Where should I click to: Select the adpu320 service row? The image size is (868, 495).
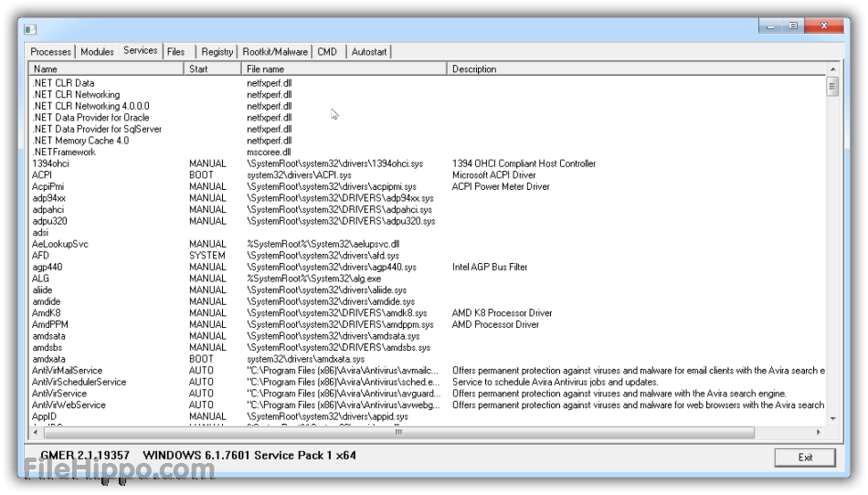click(x=428, y=221)
